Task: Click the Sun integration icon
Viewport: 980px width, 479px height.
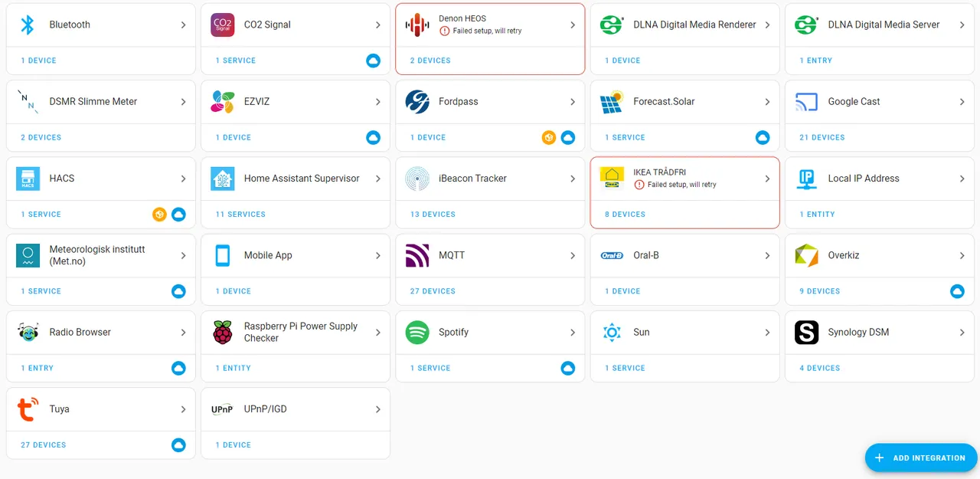Action: [x=612, y=332]
